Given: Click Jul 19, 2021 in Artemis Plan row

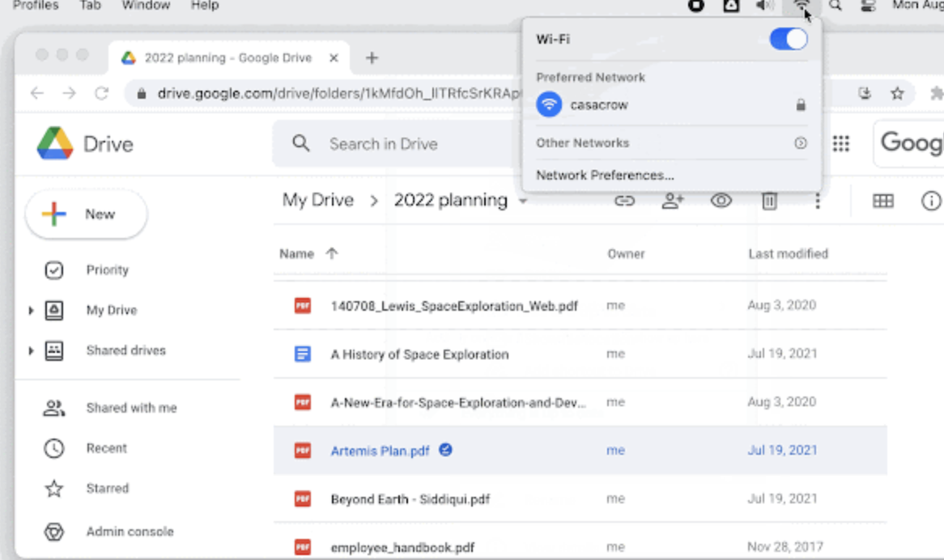Looking at the screenshot, I should pos(782,451).
